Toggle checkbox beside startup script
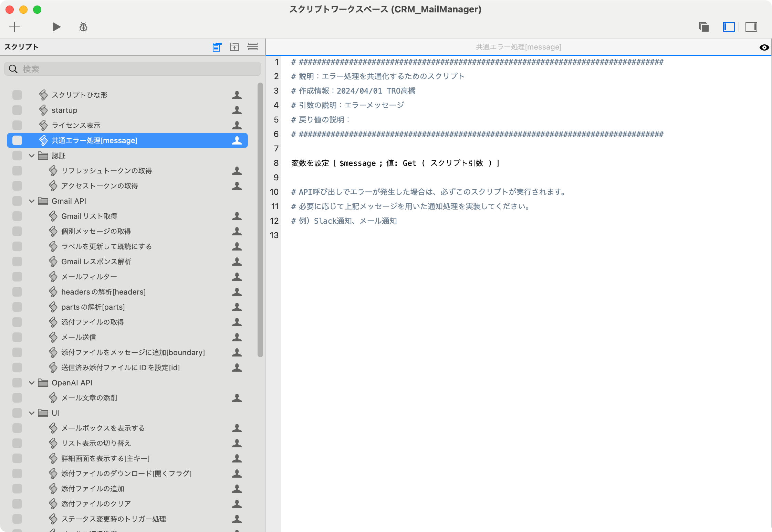The image size is (772, 532). [17, 110]
